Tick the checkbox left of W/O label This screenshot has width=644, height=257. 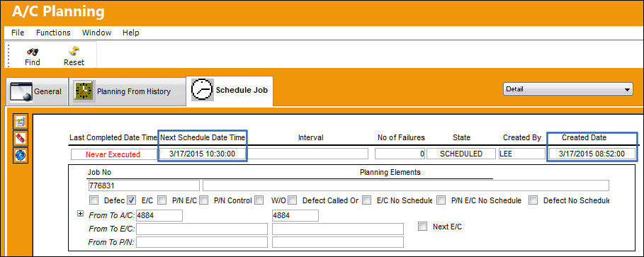point(259,200)
